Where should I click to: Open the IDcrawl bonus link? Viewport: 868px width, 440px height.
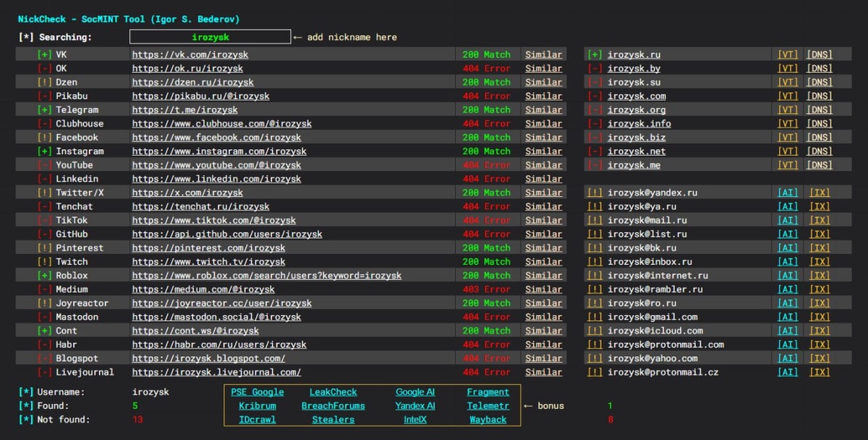(258, 420)
